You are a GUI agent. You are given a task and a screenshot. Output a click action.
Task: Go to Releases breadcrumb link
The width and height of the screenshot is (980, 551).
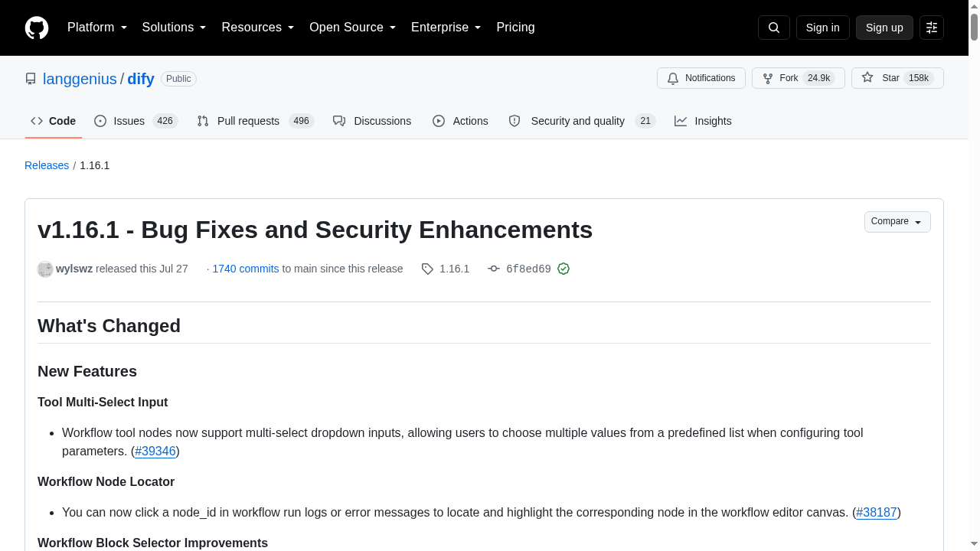(47, 165)
